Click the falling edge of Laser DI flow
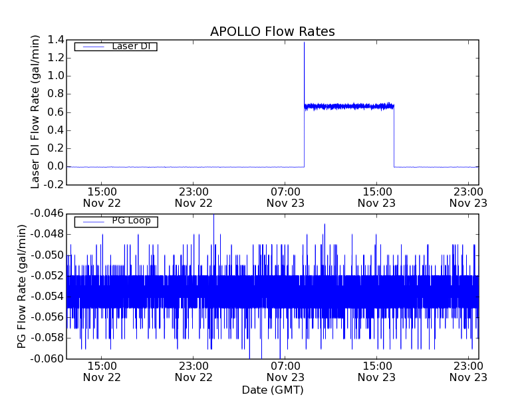Viewport: 532px width, 399px height. (x=394, y=136)
